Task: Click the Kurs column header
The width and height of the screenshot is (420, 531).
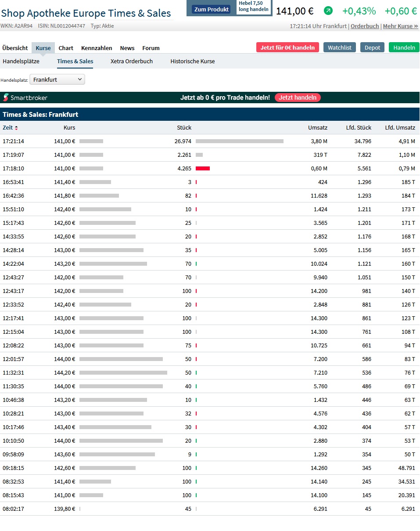Action: 69,128
